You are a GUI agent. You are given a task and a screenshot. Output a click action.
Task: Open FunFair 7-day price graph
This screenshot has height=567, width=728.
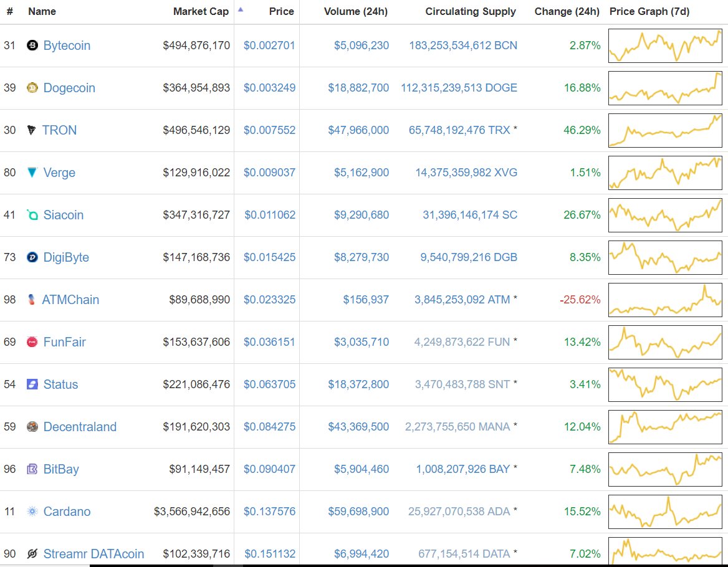(x=665, y=342)
